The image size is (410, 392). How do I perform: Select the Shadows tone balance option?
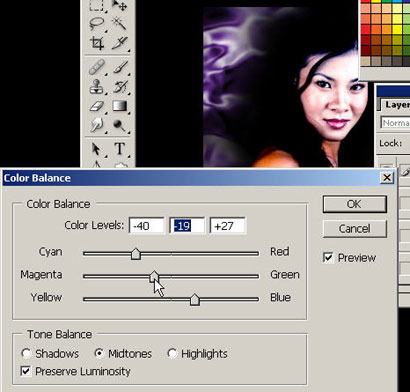[26, 353]
